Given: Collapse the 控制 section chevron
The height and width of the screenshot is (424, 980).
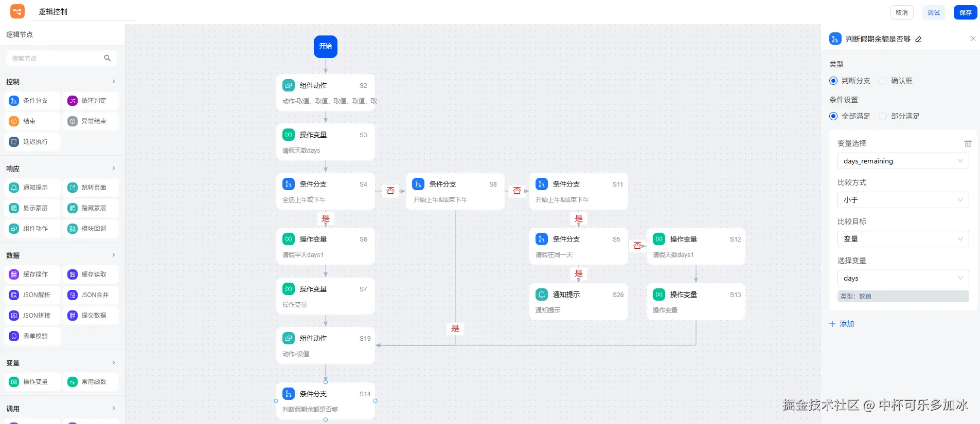Looking at the screenshot, I should [x=114, y=81].
